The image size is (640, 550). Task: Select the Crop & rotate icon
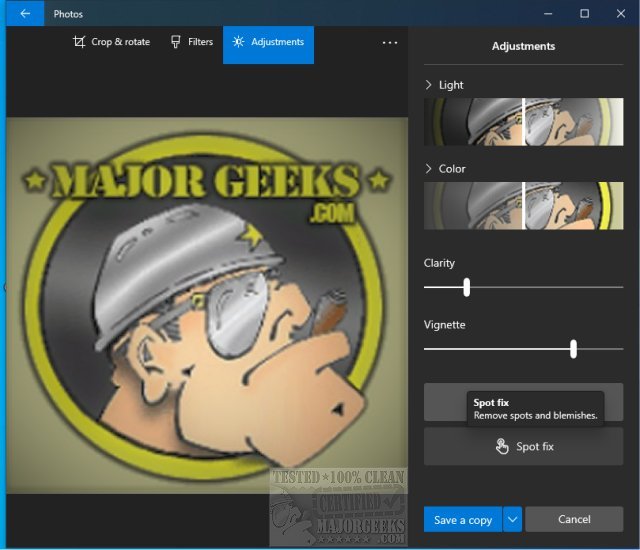click(79, 42)
